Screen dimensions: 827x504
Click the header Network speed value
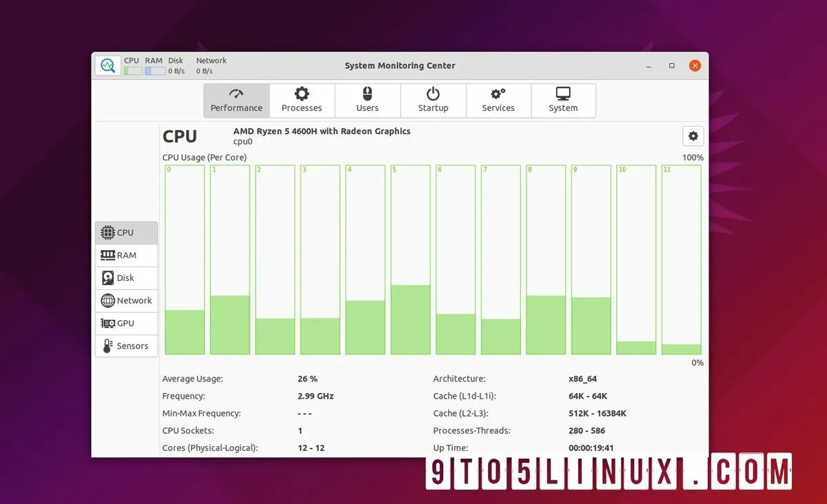(x=205, y=71)
